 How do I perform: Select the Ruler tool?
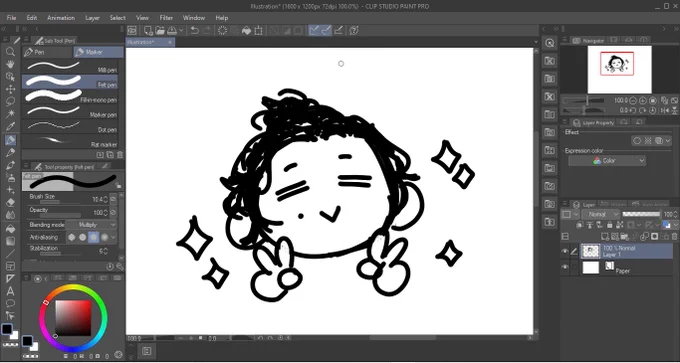click(x=10, y=278)
